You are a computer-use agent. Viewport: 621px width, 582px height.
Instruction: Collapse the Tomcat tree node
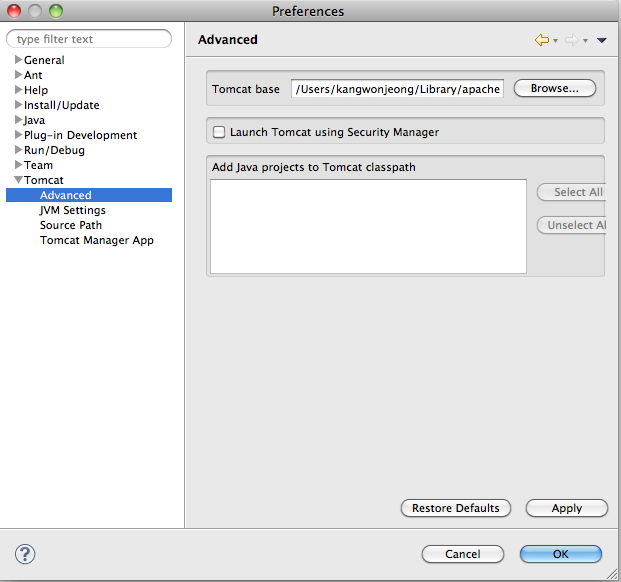pos(18,180)
